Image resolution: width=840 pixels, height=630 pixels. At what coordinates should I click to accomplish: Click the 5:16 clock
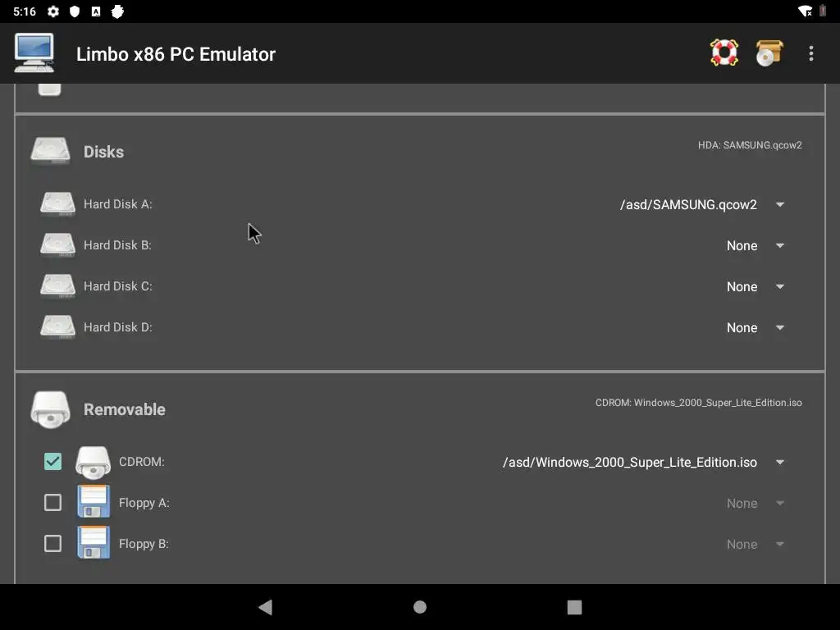coord(24,11)
